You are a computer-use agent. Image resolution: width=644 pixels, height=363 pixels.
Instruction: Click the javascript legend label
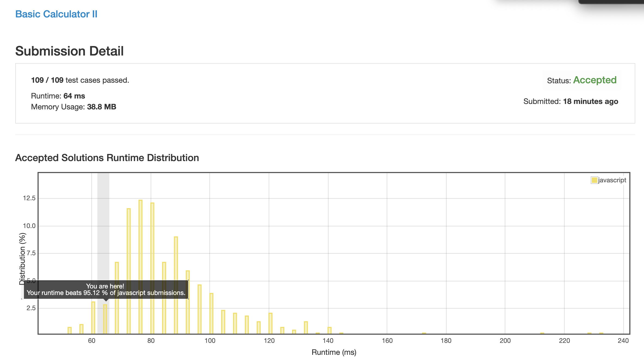(612, 180)
